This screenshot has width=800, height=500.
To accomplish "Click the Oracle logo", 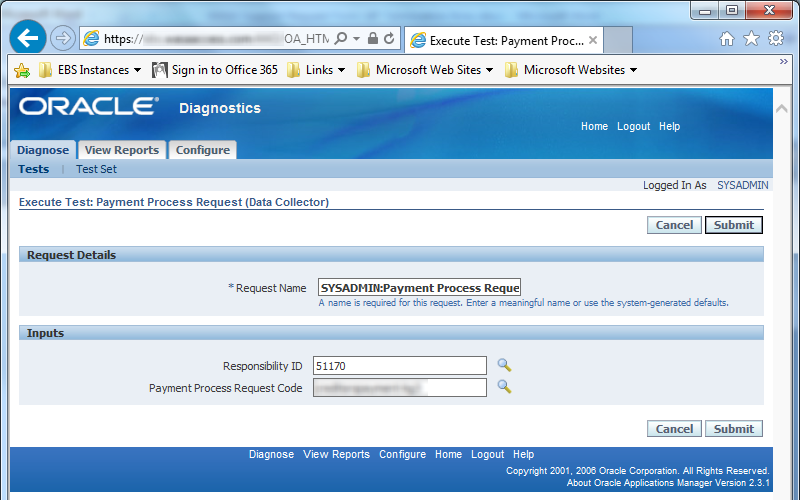I will pyautogui.click(x=89, y=106).
